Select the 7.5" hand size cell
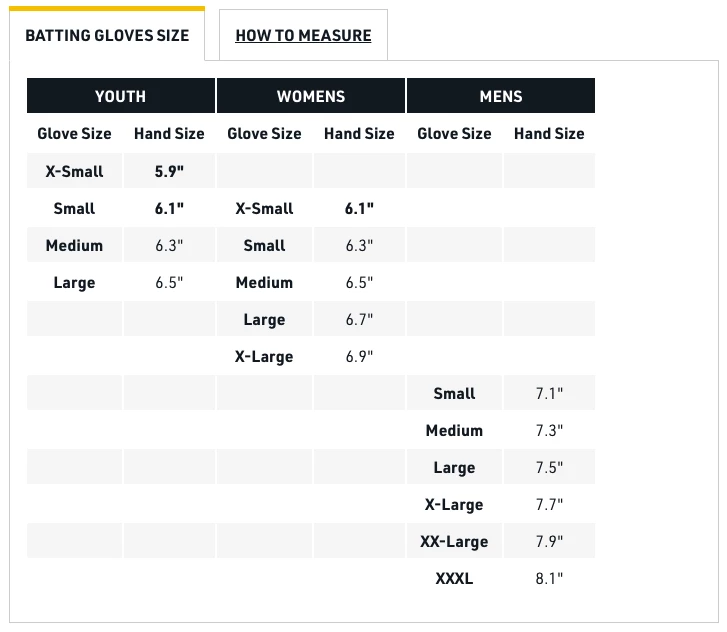 (549, 468)
